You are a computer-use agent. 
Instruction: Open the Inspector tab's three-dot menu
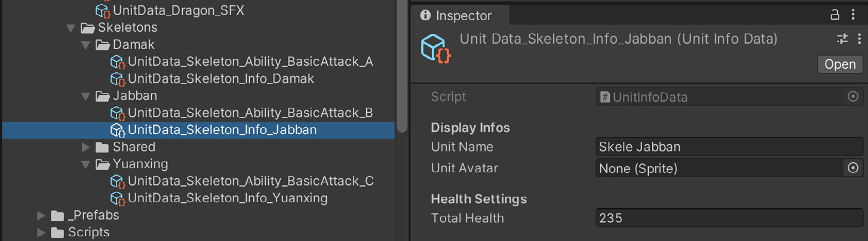pyautogui.click(x=853, y=15)
